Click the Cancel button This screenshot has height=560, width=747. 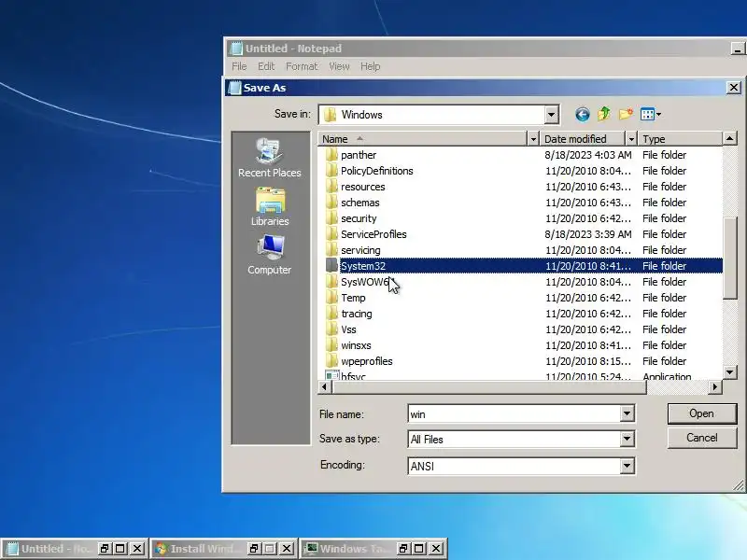pyautogui.click(x=701, y=438)
